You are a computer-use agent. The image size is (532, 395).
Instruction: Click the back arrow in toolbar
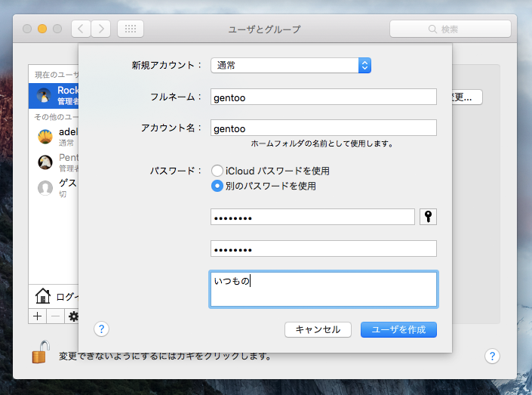tap(81, 29)
